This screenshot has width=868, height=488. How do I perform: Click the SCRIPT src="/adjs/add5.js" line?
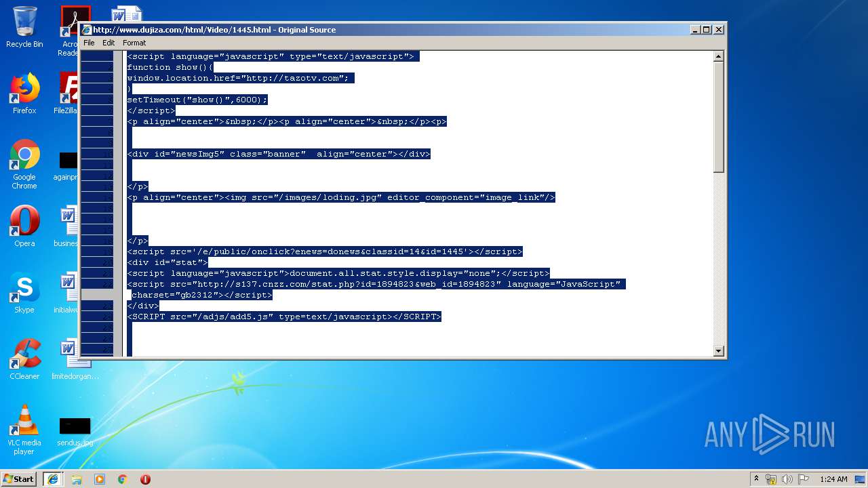[x=284, y=317]
